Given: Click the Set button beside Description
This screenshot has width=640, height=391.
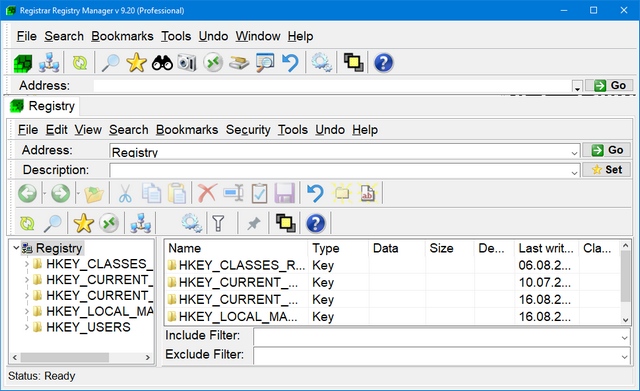Looking at the screenshot, I should (x=607, y=169).
